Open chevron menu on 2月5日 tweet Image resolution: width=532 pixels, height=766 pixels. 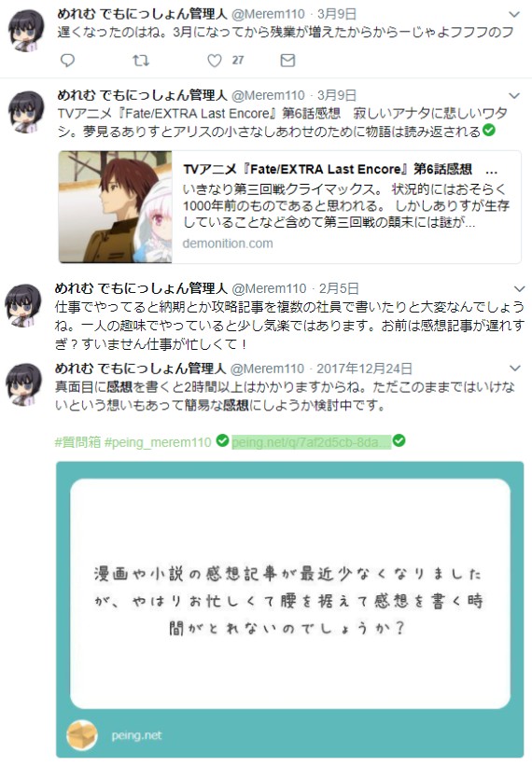pyautogui.click(x=519, y=288)
